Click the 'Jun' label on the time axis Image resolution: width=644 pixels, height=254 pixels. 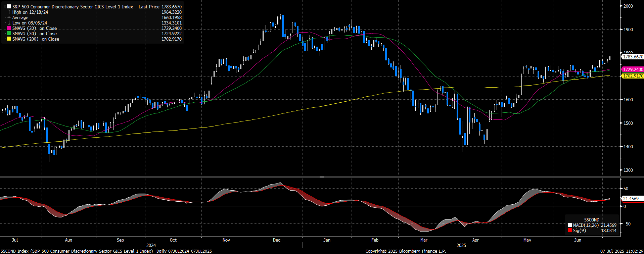[578, 240]
